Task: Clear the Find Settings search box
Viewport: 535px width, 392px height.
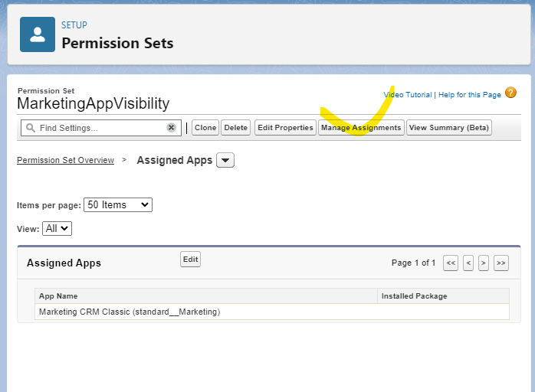Action: point(171,128)
